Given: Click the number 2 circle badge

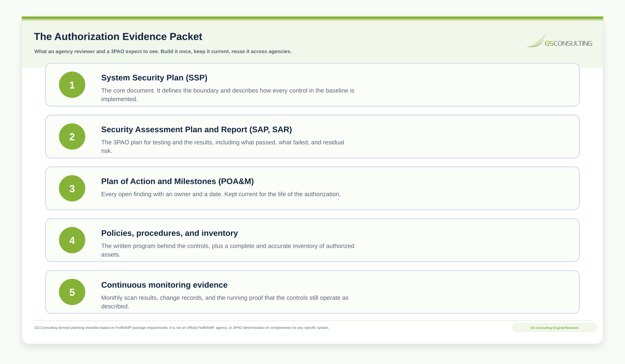Looking at the screenshot, I should [x=72, y=137].
